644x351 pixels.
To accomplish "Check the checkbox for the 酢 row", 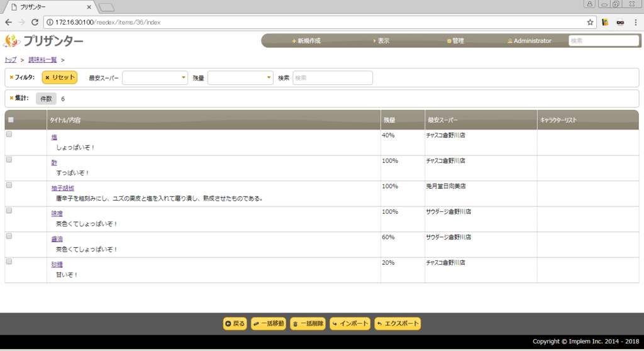I will [x=9, y=160].
